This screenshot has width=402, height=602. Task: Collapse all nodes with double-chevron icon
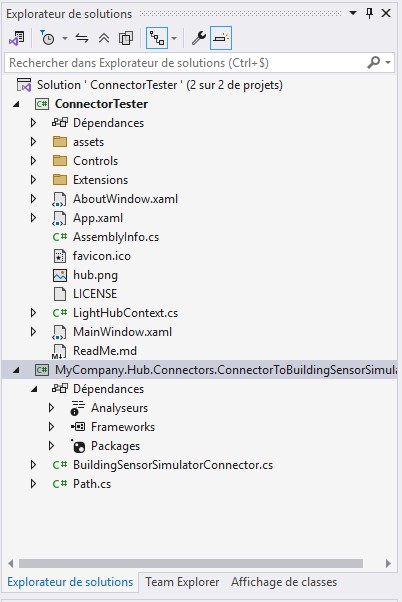[104, 38]
